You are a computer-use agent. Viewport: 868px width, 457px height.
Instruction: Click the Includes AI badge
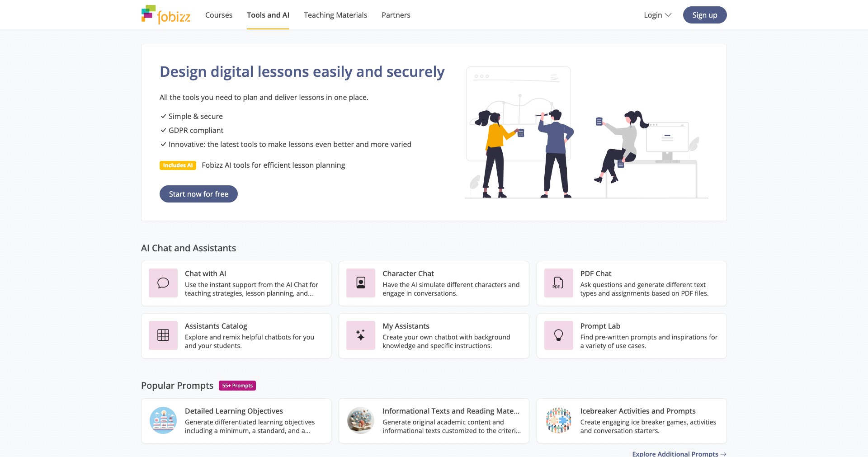pyautogui.click(x=178, y=165)
